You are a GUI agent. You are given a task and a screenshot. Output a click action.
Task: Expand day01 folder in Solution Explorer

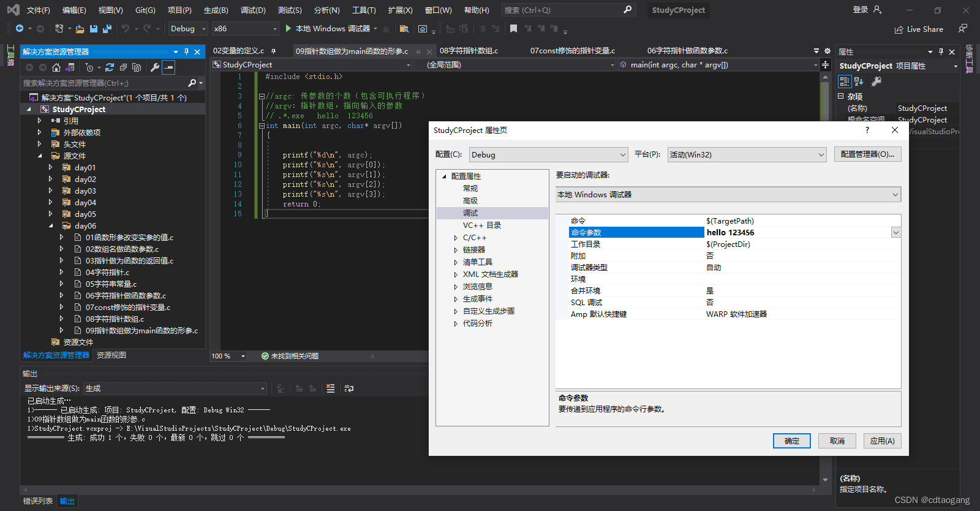[51, 167]
